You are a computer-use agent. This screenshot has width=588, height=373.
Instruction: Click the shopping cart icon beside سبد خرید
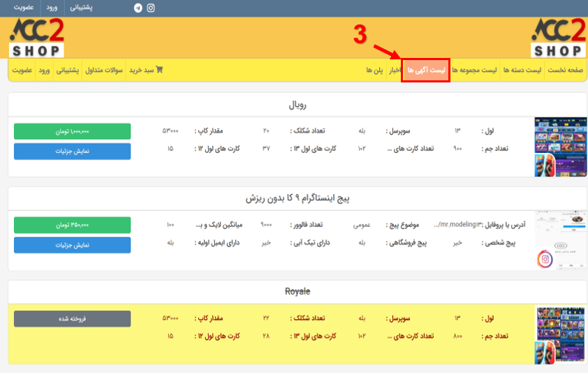click(159, 69)
